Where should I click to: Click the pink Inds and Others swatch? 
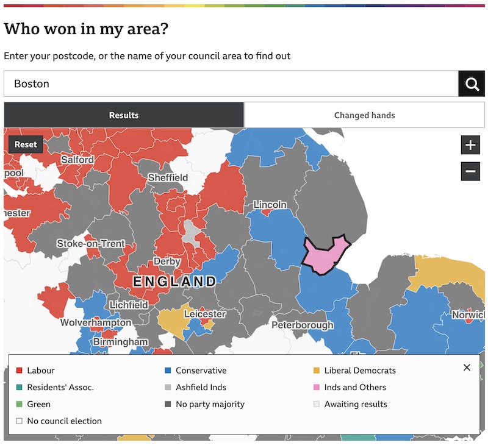point(316,388)
